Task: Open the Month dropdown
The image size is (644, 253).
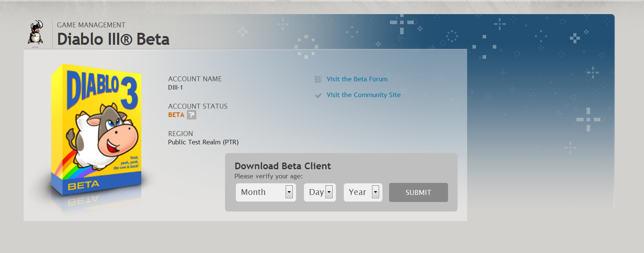Action: tap(262, 192)
